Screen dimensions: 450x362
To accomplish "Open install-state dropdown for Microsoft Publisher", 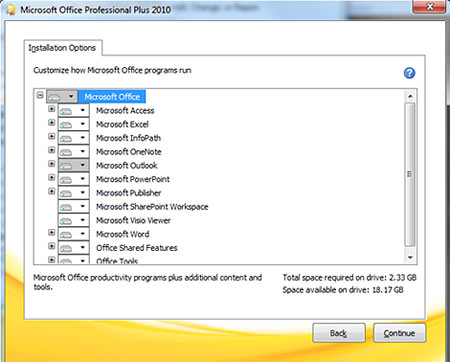I will (x=74, y=193).
